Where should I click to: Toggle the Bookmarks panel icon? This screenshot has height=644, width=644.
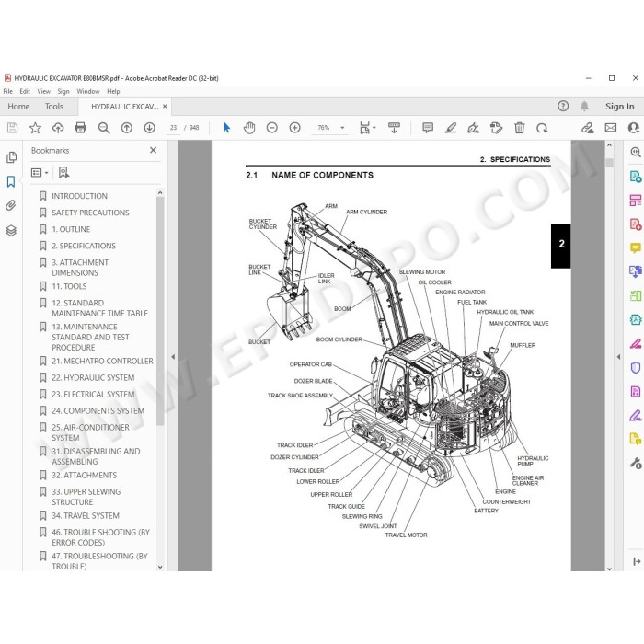pos(11,181)
